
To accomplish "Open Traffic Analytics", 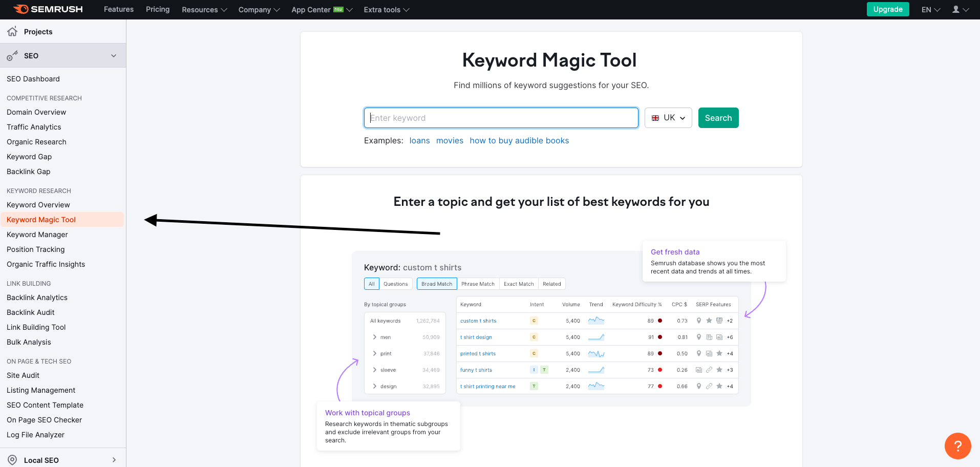I will click(34, 127).
